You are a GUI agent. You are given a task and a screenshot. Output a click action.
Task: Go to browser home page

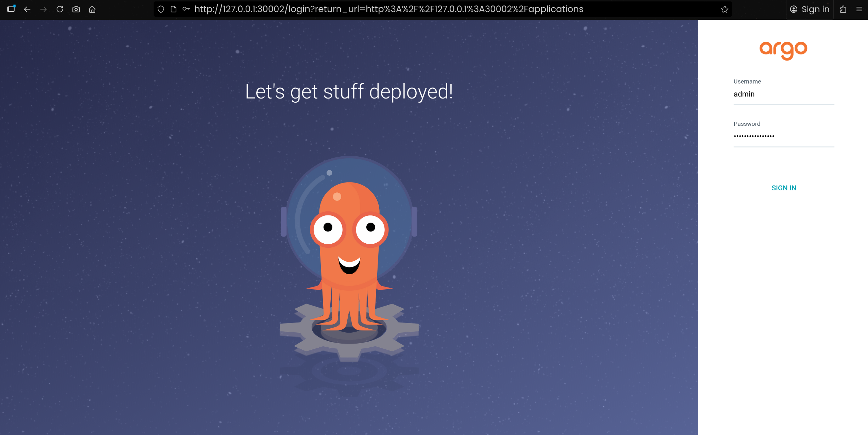click(x=92, y=9)
